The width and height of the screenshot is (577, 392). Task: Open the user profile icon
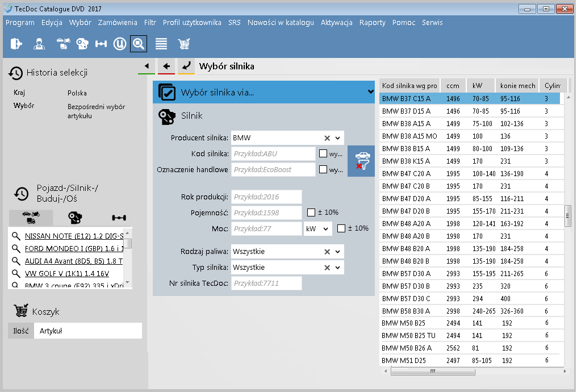click(39, 44)
